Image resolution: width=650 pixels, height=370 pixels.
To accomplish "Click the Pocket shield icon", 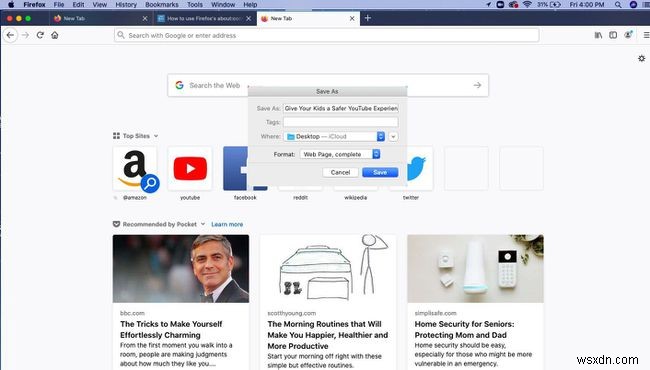I will click(x=116, y=224).
